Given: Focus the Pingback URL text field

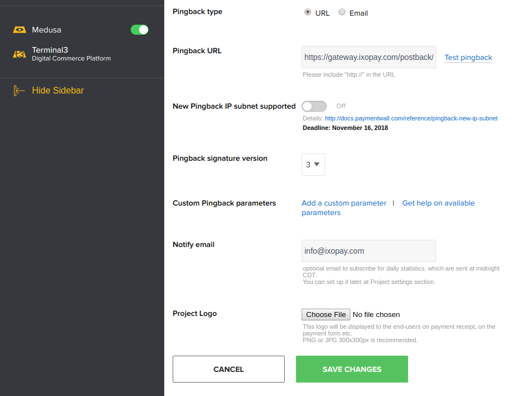Looking at the screenshot, I should point(368,57).
